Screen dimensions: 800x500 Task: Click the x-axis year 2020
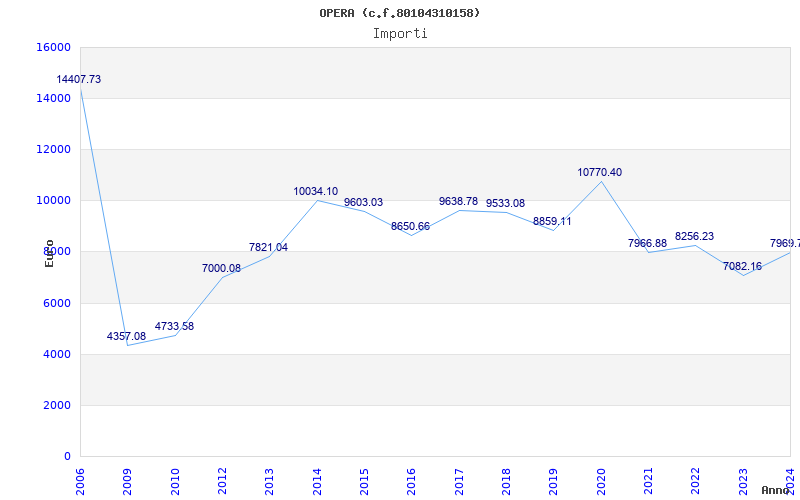(601, 482)
